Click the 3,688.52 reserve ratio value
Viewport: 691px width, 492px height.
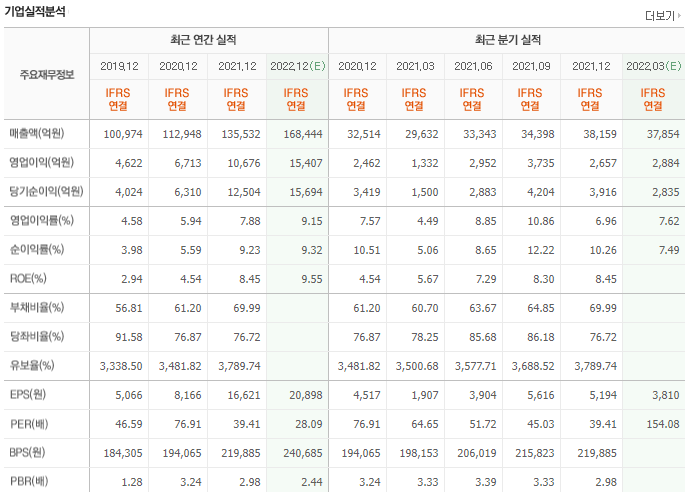(x=533, y=366)
